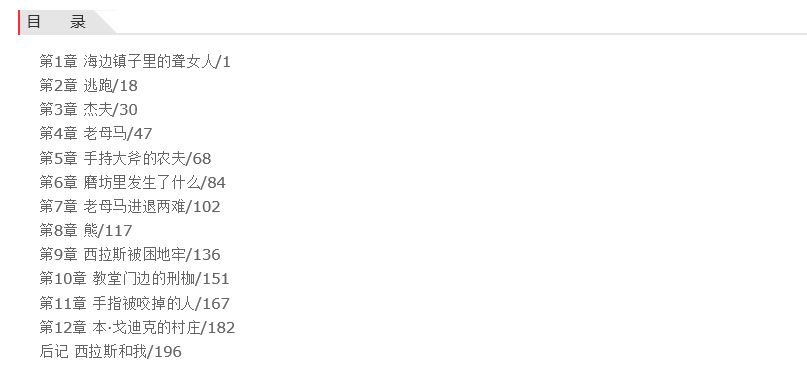Click chapter 3 杰夫 entry
Screen dimensions: 807x381
point(89,110)
